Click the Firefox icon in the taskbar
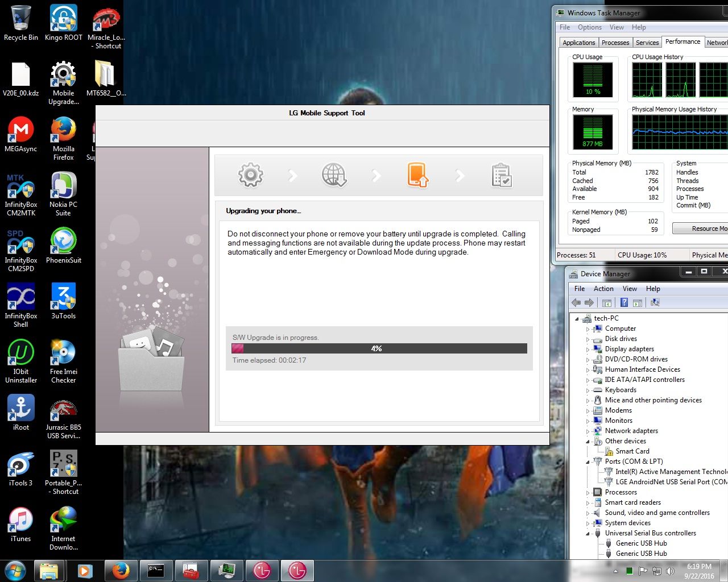The image size is (728, 582). click(120, 570)
